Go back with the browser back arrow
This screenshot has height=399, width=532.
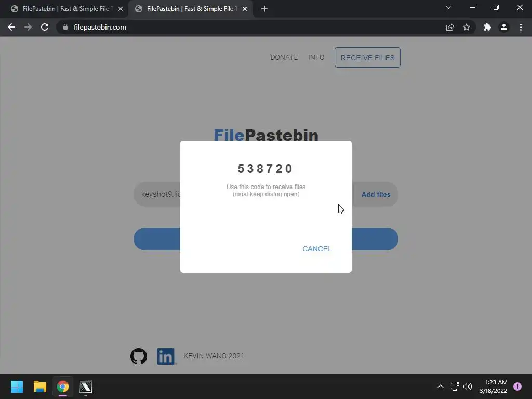pyautogui.click(x=11, y=27)
